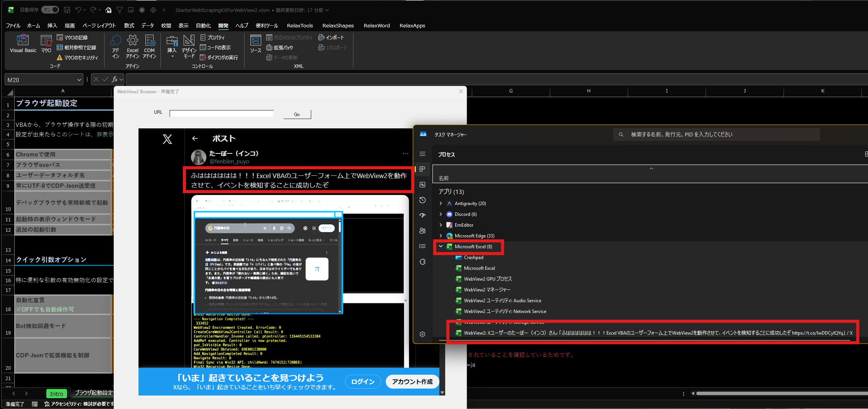Toggle 相対参照で記録 relative recording

76,47
